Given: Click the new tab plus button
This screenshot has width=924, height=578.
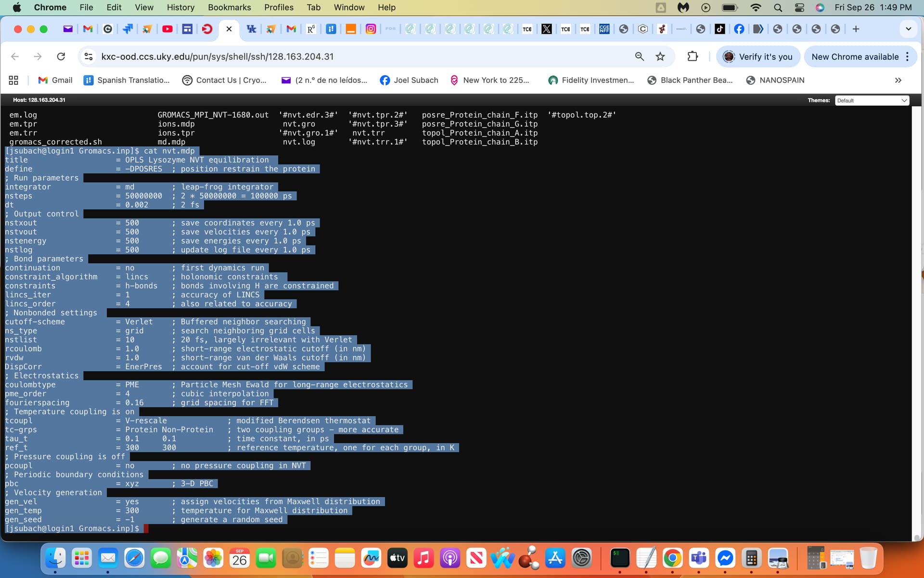Looking at the screenshot, I should [856, 29].
